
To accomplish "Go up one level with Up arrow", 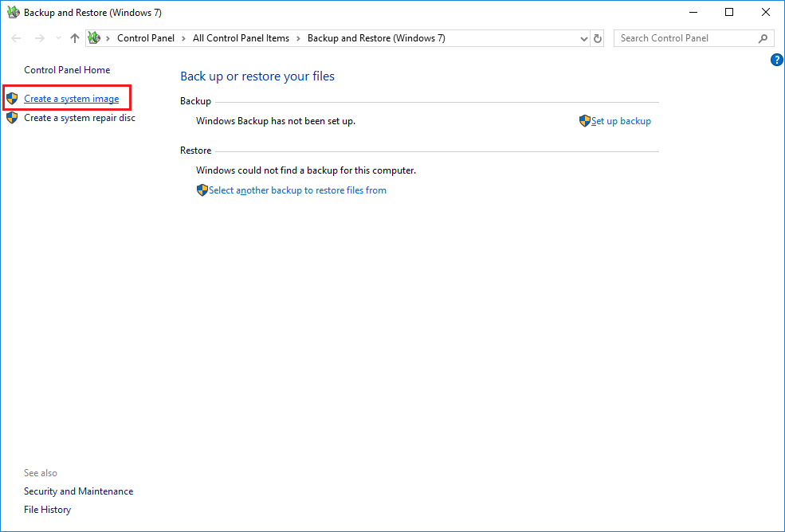I will coord(75,38).
